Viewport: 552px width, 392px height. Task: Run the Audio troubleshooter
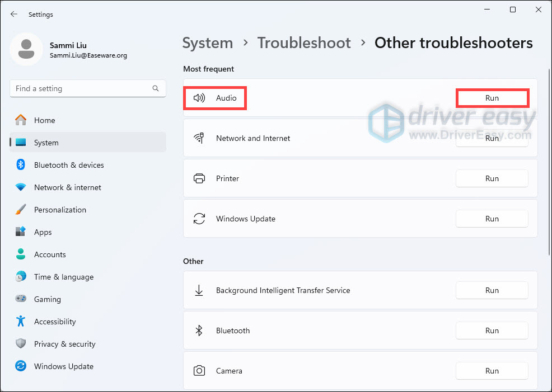pyautogui.click(x=492, y=98)
